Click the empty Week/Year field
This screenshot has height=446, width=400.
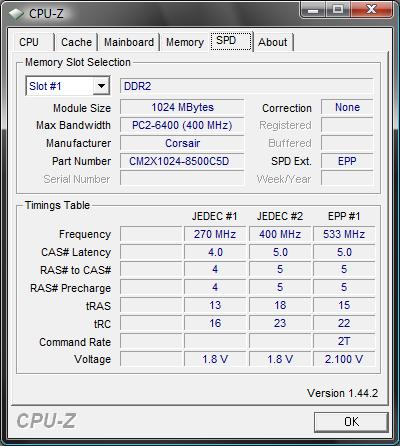point(347,179)
